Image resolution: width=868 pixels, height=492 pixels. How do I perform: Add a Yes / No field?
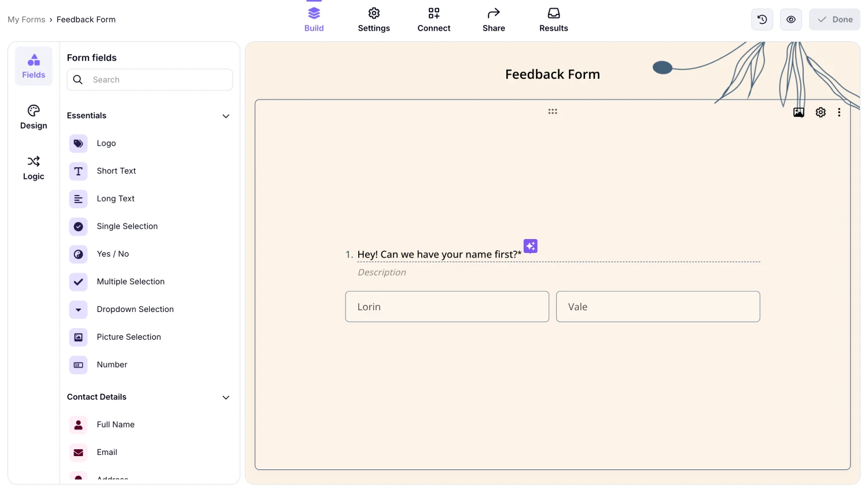point(112,254)
